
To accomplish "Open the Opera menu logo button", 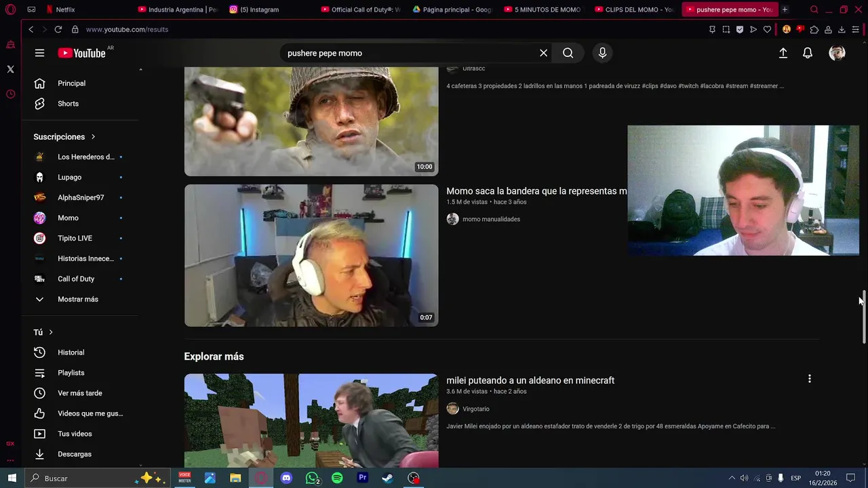I will coord(11,9).
